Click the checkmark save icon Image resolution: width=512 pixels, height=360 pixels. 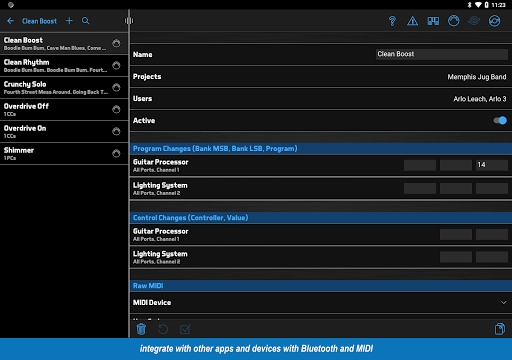(x=185, y=329)
